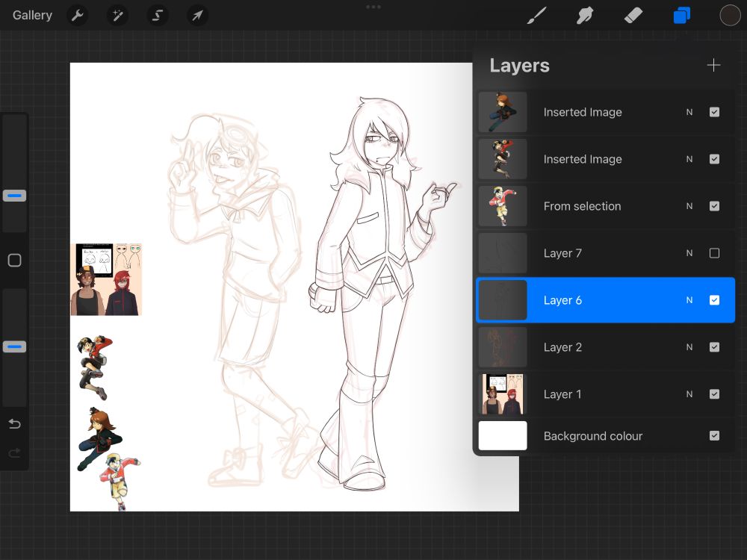Hide the From selection layer
The image size is (747, 560).
point(714,206)
